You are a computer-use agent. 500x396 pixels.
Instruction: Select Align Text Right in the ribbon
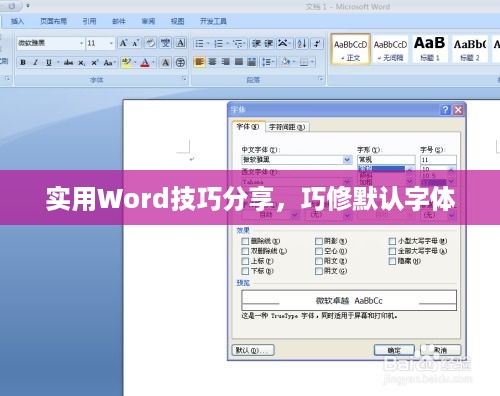tap(225, 62)
